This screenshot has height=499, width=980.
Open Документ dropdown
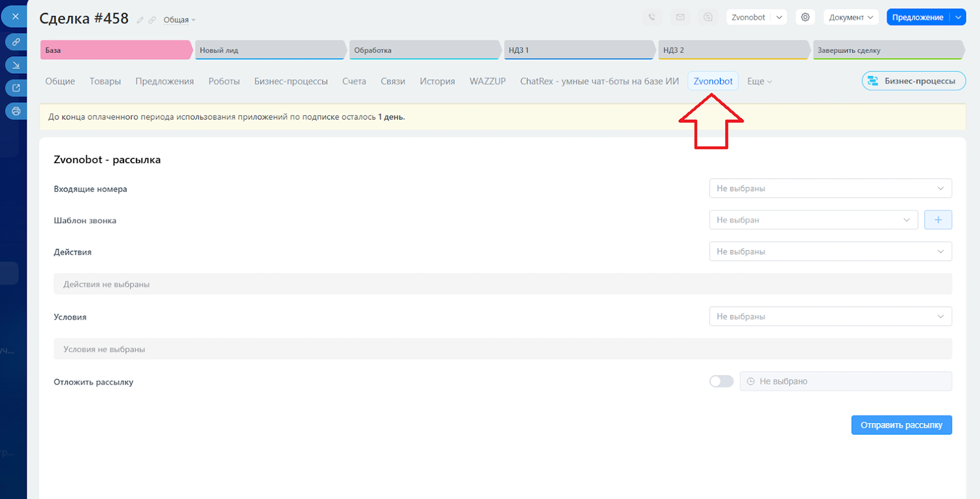[851, 17]
